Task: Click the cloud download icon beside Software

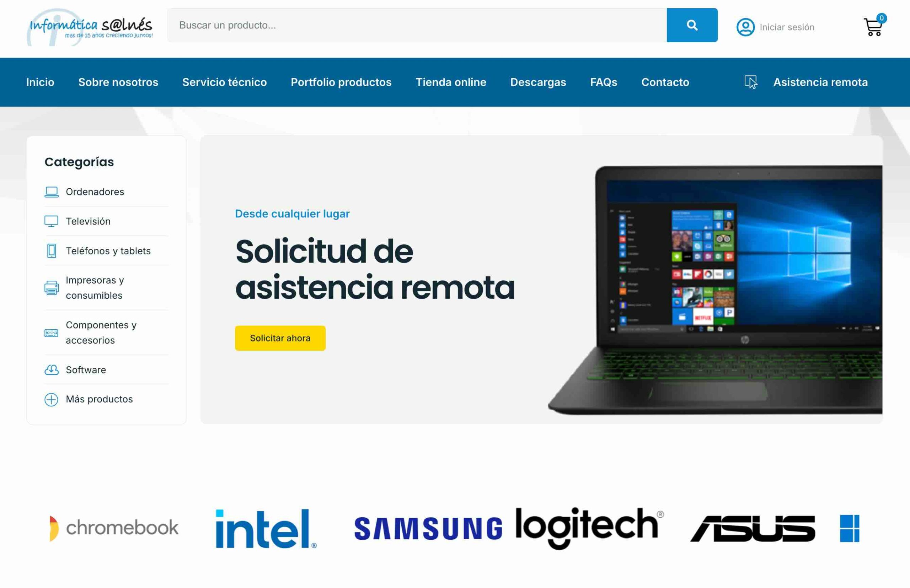Action: coord(52,369)
